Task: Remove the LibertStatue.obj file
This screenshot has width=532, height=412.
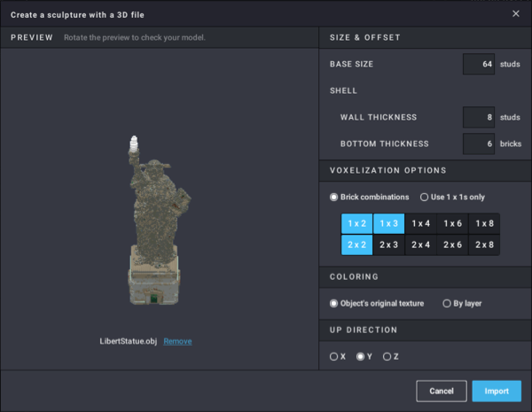Action: point(177,341)
